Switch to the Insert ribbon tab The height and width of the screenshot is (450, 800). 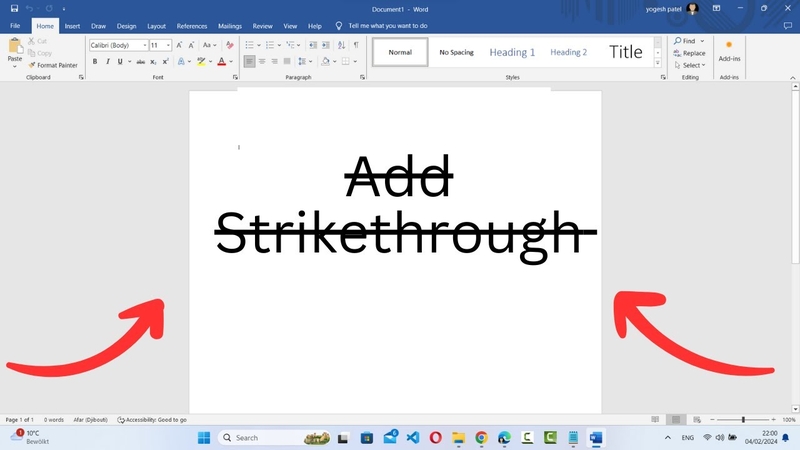[72, 26]
